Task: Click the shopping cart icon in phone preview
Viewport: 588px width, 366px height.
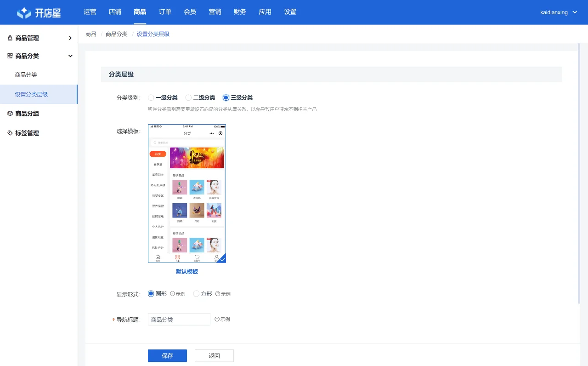Action: tap(197, 257)
